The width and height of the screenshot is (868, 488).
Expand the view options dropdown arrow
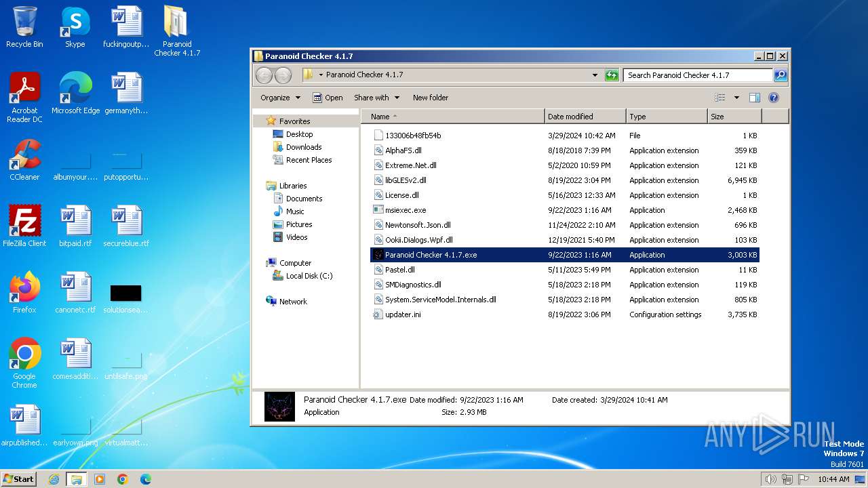click(x=736, y=98)
